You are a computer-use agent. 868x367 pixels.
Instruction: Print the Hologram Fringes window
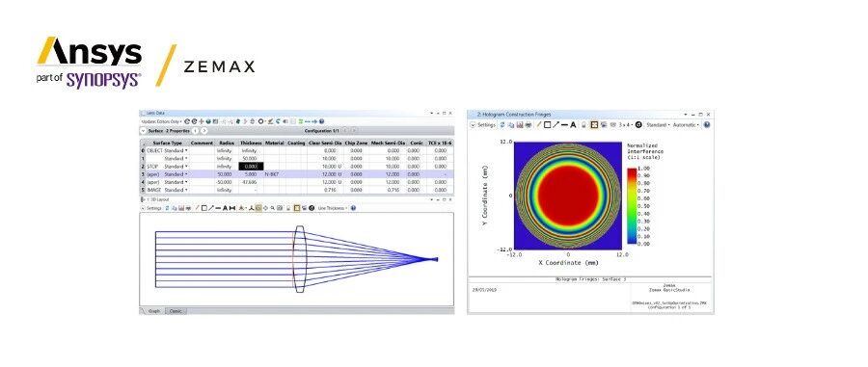529,125
